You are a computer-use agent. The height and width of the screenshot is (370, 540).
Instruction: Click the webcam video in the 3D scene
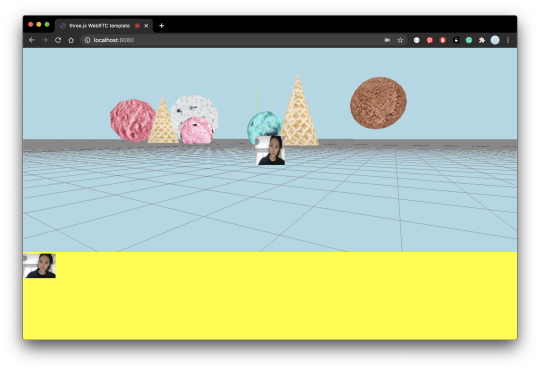[270, 151]
